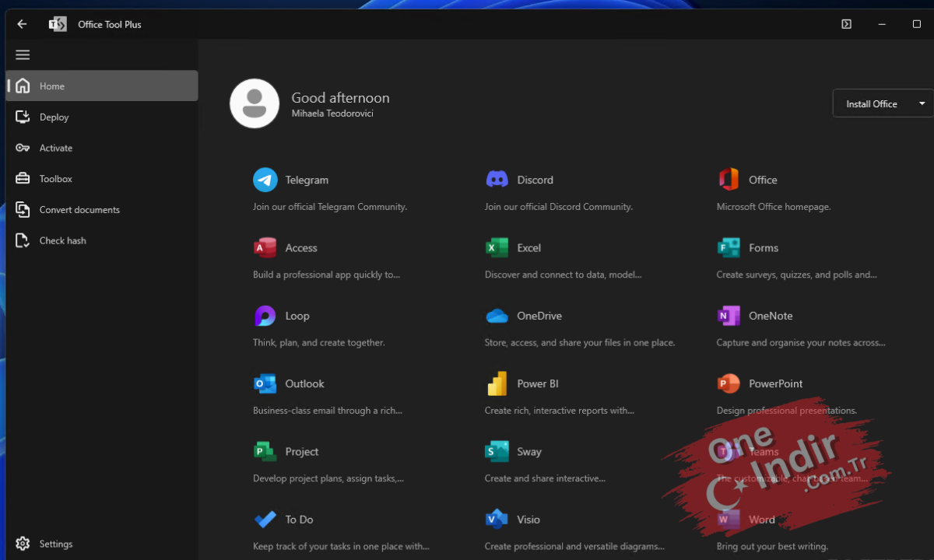Click the back arrow in title bar

(22, 24)
